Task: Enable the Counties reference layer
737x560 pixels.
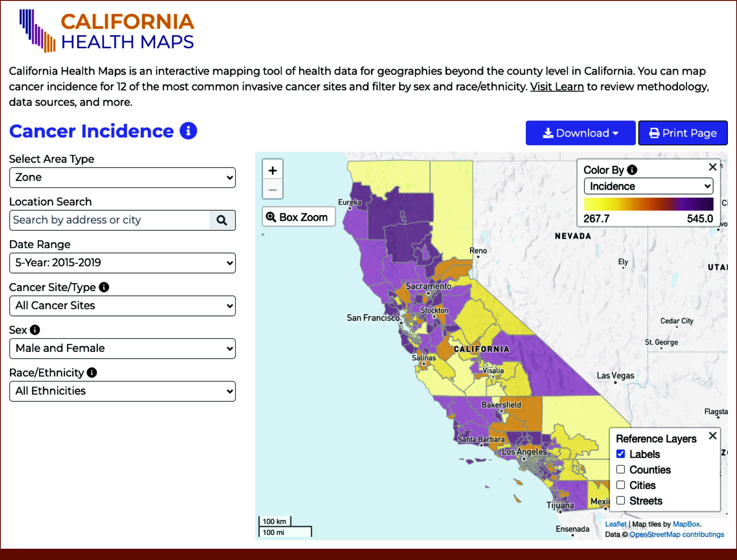Action: [621, 469]
